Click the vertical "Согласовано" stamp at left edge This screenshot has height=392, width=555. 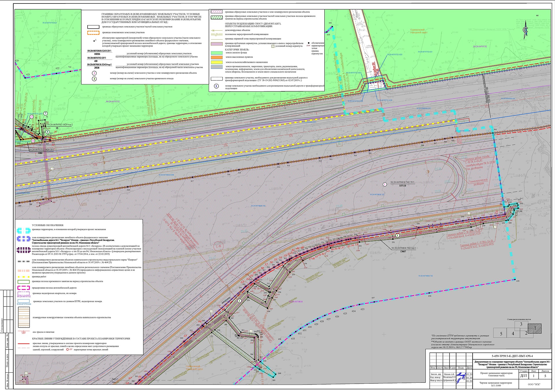2,325
